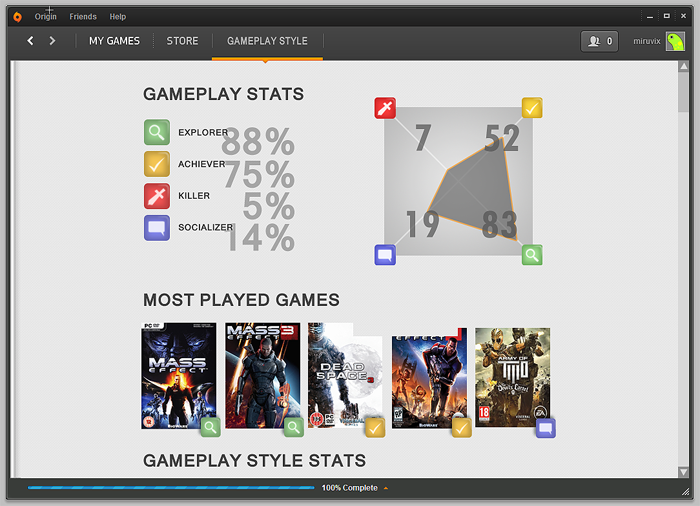Open the Origin menu
This screenshot has width=700, height=506.
pyautogui.click(x=46, y=17)
